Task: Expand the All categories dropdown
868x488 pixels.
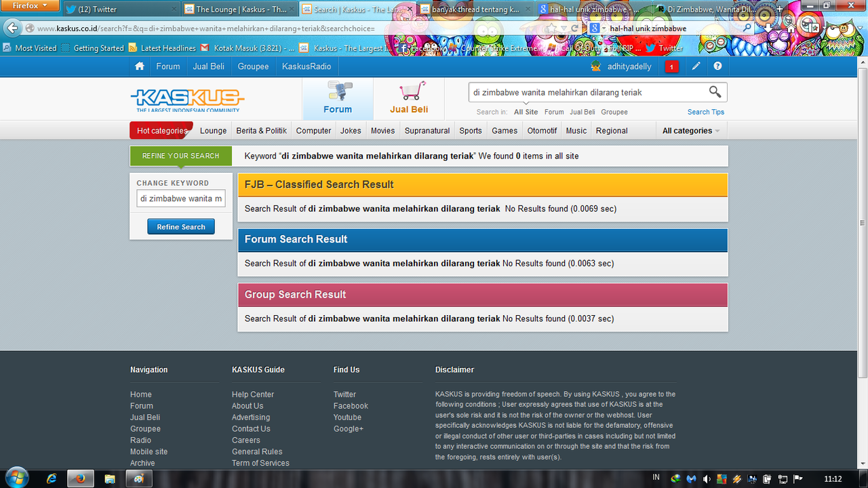Action: [x=691, y=131]
